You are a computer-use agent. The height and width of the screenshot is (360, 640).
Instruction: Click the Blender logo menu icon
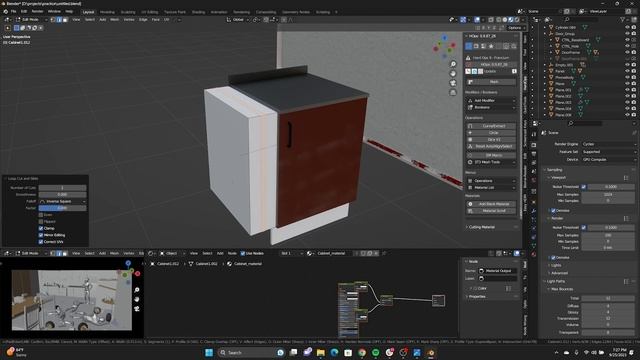coord(5,11)
